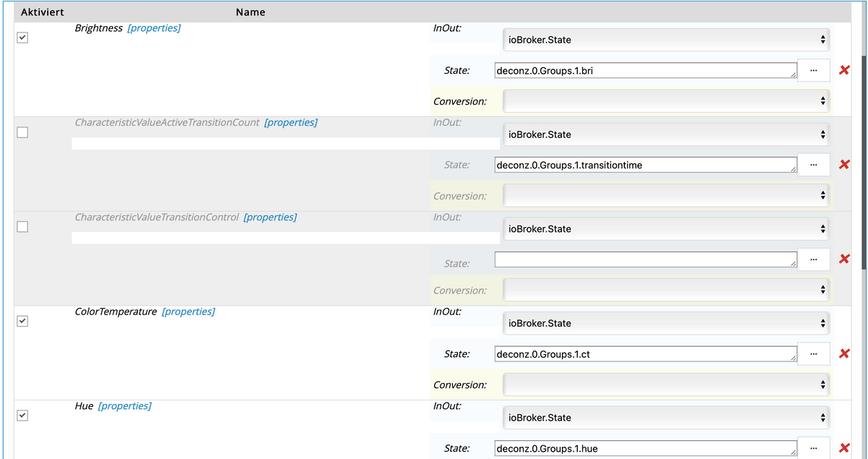868x459 pixels.
Task: Click the Aktiviert column header
Action: click(x=42, y=12)
